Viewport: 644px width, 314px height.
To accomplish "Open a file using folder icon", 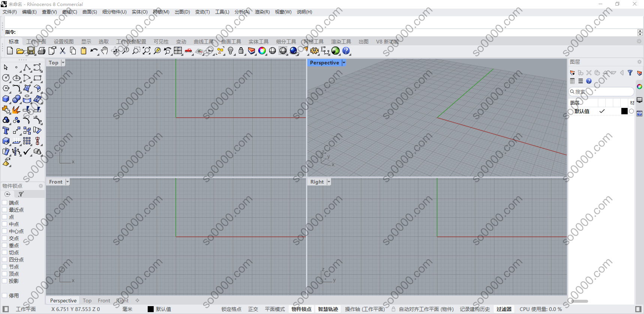I will [x=20, y=51].
